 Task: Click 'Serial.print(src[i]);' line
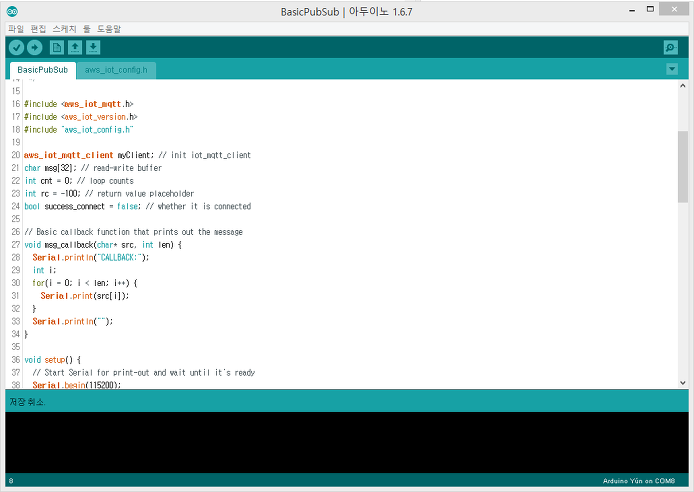[85, 296]
